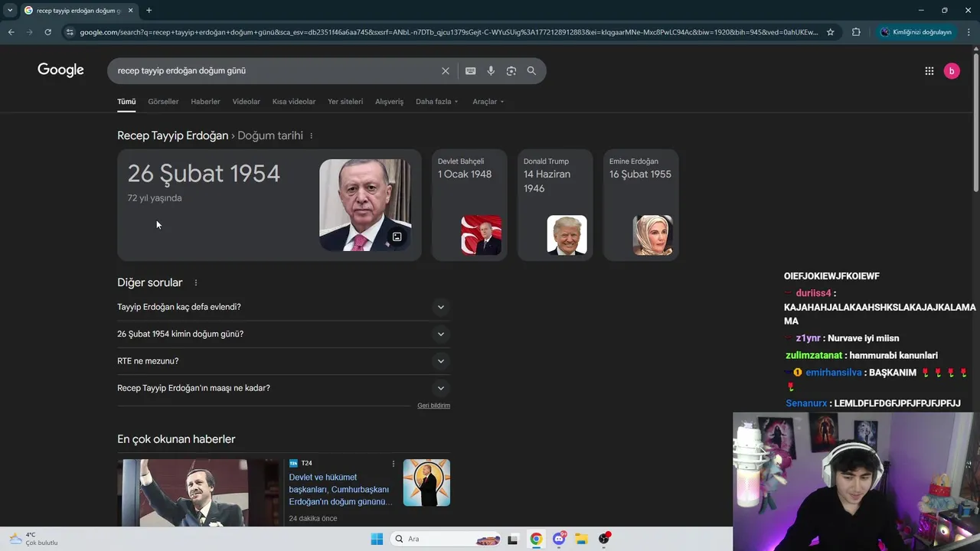This screenshot has width=980, height=551.
Task: Expand 'RTE ne mezunu?' question
Action: (283, 361)
